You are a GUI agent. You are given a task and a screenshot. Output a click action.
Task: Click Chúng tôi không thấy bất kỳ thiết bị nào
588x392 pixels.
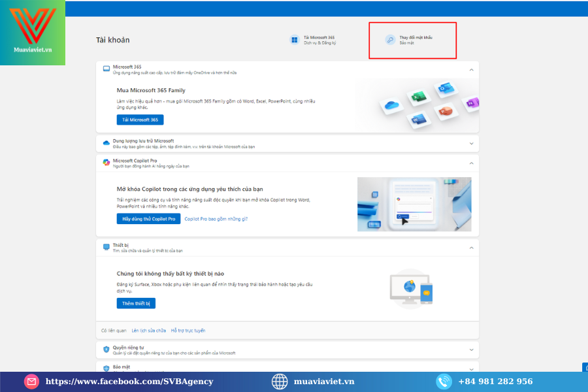point(171,274)
